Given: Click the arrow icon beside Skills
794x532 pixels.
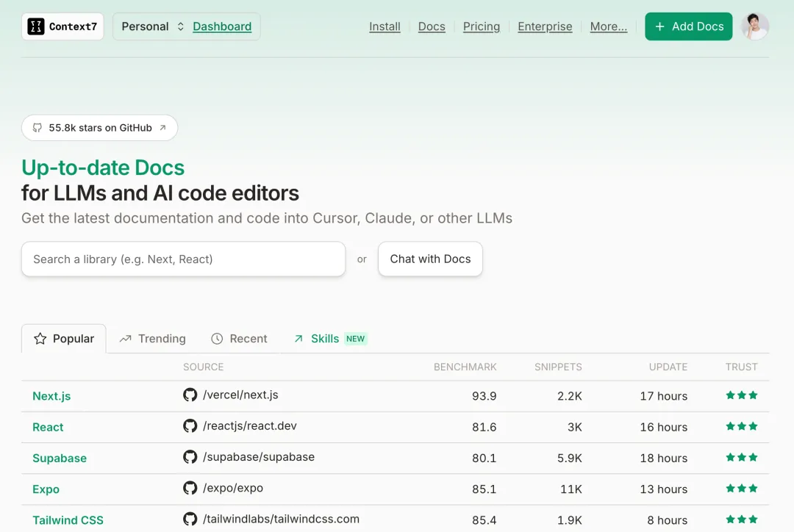Looking at the screenshot, I should coord(298,339).
